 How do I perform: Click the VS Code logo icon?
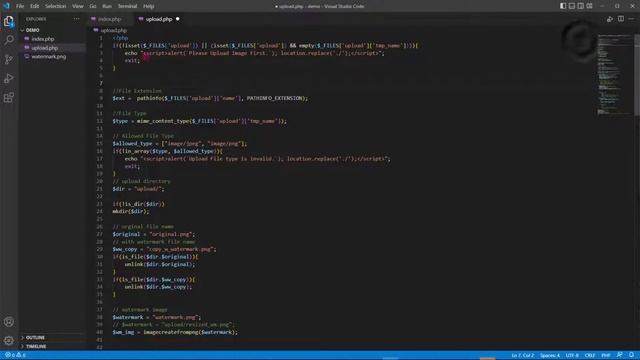click(6, 6)
